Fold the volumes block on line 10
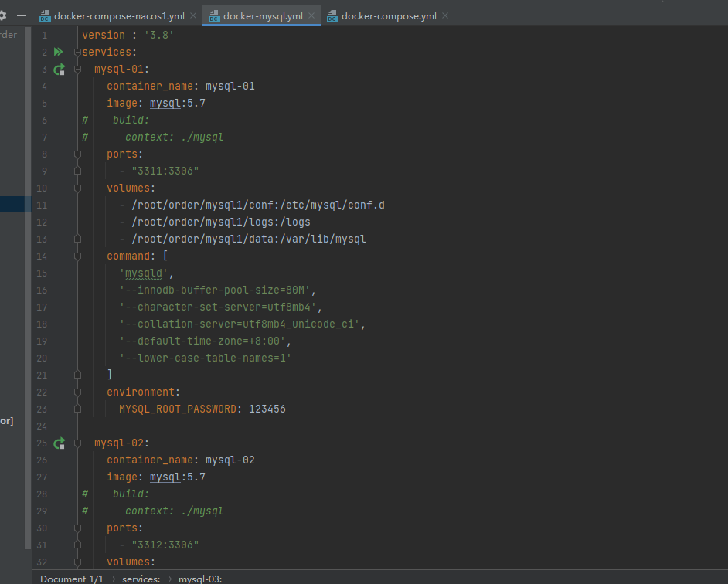The width and height of the screenshot is (728, 584). click(77, 188)
